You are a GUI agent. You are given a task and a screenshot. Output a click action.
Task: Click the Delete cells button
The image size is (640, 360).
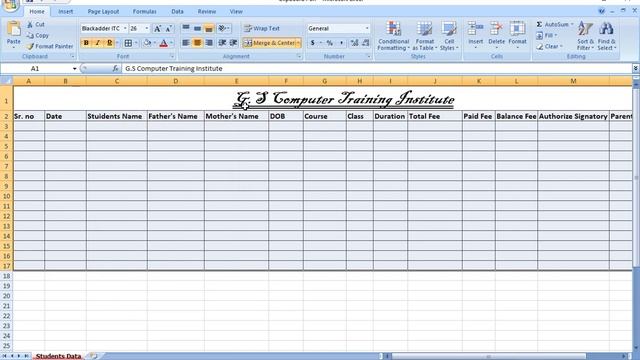pyautogui.click(x=496, y=35)
